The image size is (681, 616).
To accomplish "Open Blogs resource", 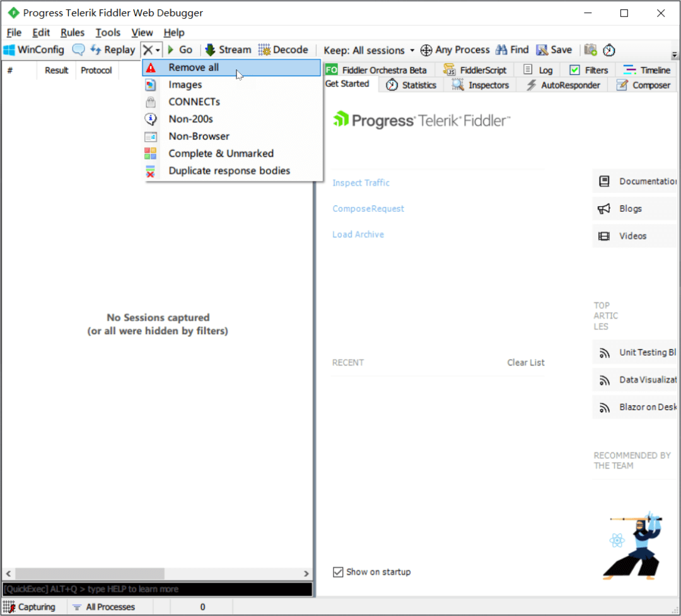I will [635, 209].
